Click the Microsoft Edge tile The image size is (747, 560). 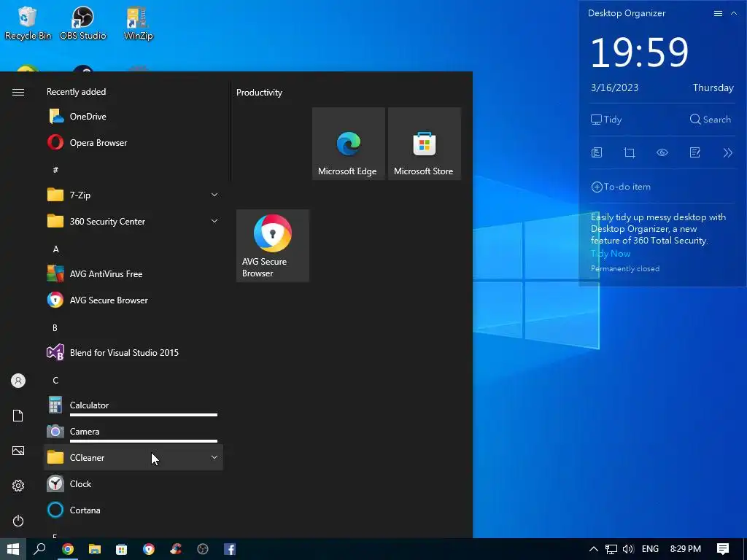[x=348, y=144]
